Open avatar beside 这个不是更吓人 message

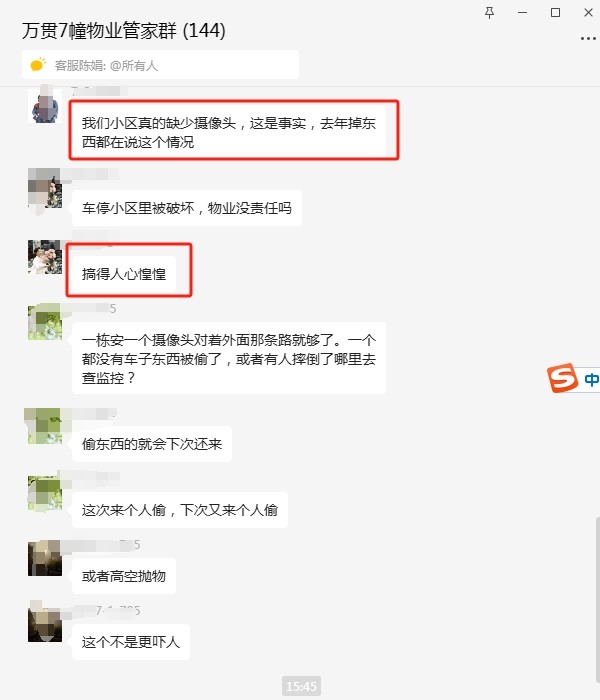pos(45,624)
